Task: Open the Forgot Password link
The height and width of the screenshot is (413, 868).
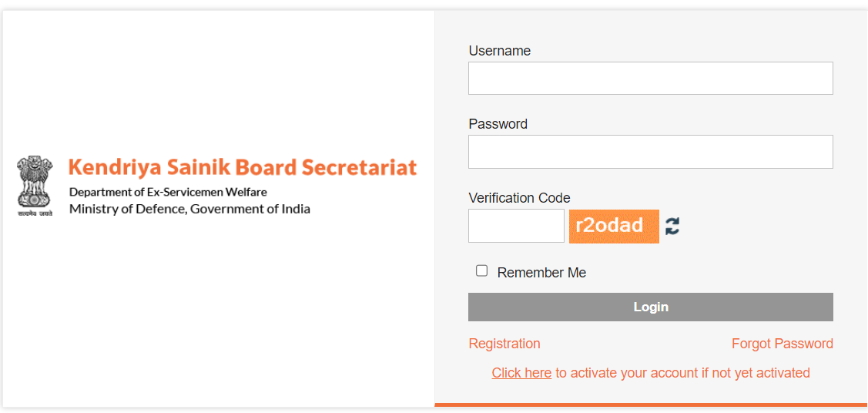Action: click(x=783, y=344)
